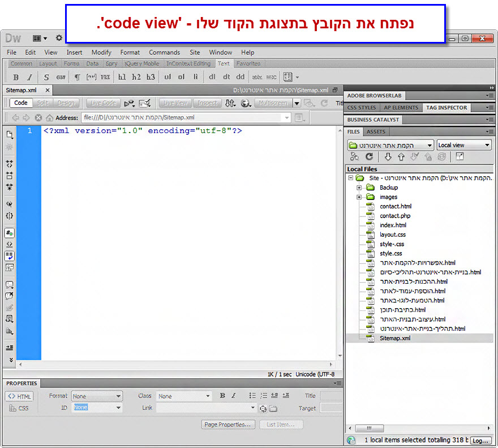Click Preview in Browser globe icon

tap(246, 103)
